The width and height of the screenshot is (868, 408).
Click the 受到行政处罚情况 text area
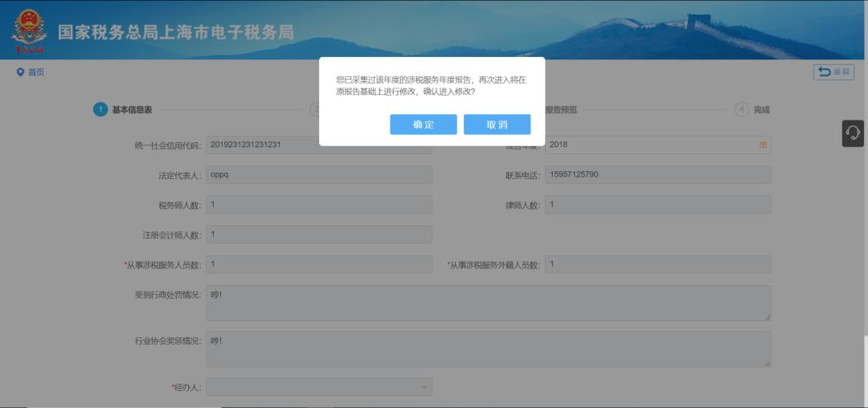pyautogui.click(x=488, y=303)
